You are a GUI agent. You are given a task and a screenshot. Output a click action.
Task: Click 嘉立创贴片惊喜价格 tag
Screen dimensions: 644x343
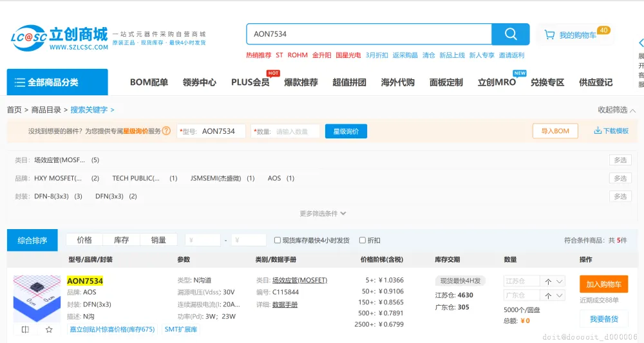tap(112, 329)
